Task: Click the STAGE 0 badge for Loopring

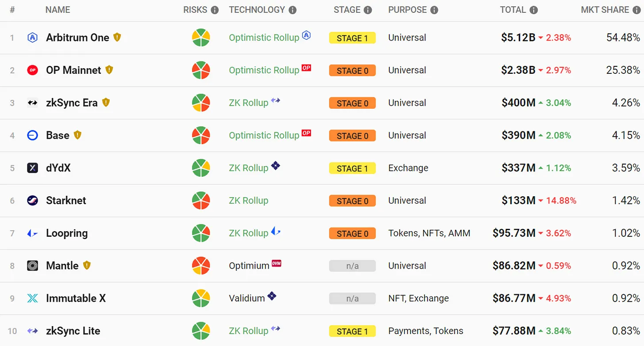Action: (x=352, y=233)
